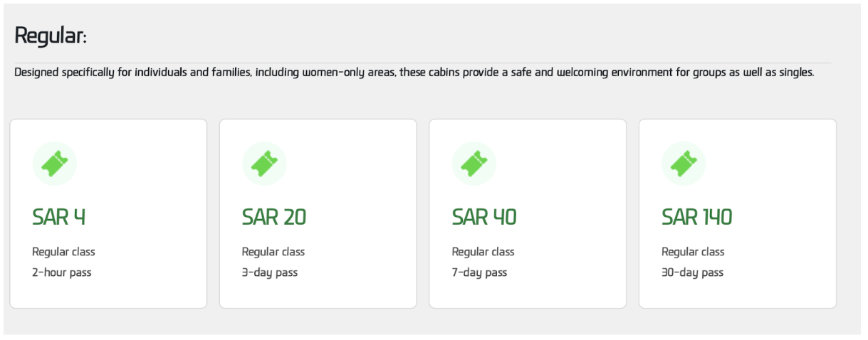The width and height of the screenshot is (868, 340).
Task: Click Regular class text in SAR 40 card
Action: (x=483, y=252)
